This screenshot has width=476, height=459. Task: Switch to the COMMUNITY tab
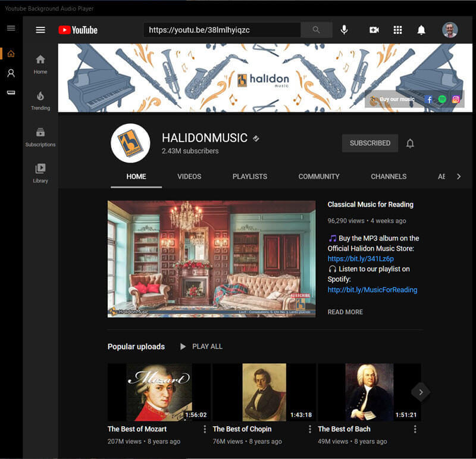coord(319,176)
